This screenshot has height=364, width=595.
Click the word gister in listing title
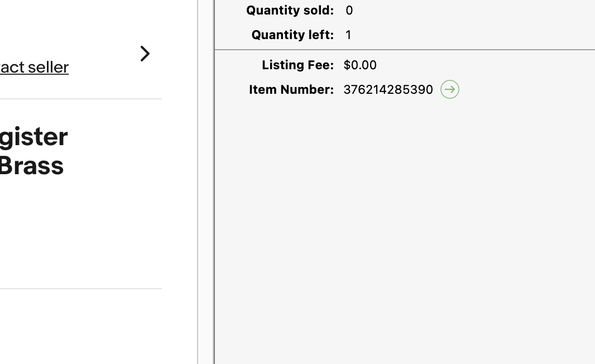tap(34, 138)
